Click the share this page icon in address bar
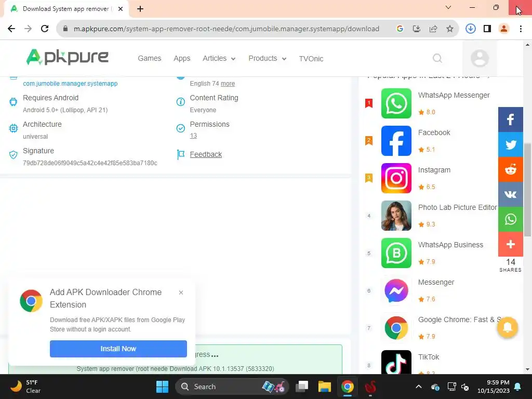This screenshot has width=532, height=399. click(x=433, y=29)
